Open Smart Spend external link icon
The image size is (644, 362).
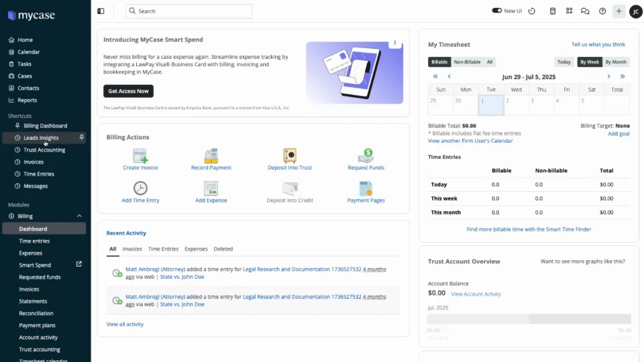coord(79,264)
